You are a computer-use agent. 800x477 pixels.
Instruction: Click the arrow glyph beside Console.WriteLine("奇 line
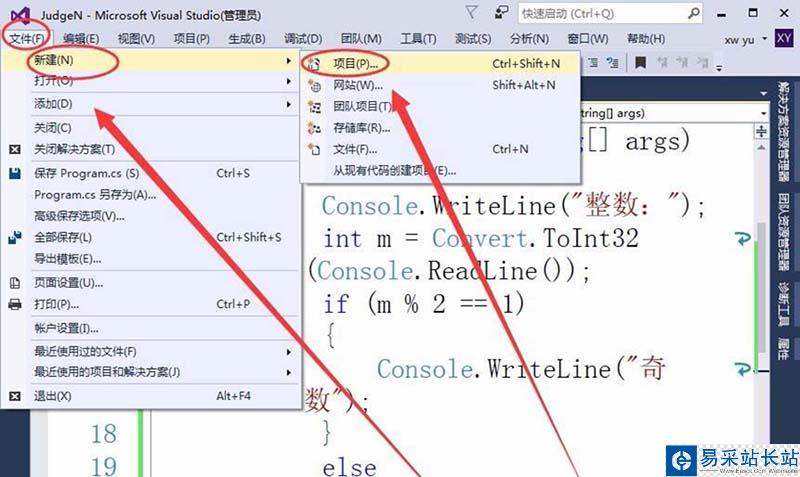click(743, 369)
